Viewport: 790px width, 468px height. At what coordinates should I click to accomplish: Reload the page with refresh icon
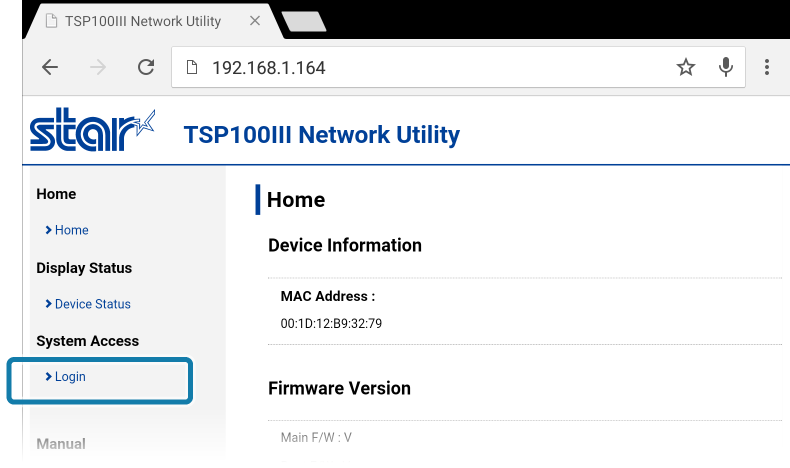click(x=146, y=67)
